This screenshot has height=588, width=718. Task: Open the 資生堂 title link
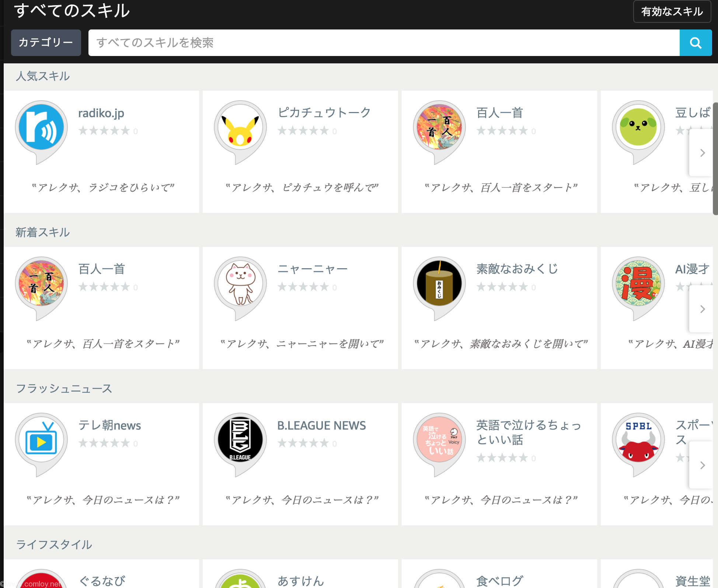693,581
